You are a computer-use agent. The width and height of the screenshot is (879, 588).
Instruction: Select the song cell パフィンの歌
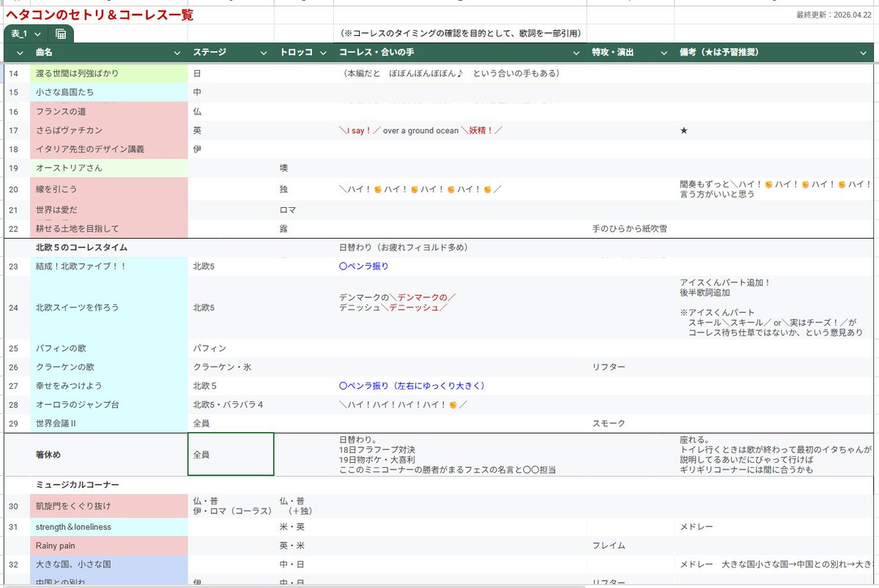point(109,349)
